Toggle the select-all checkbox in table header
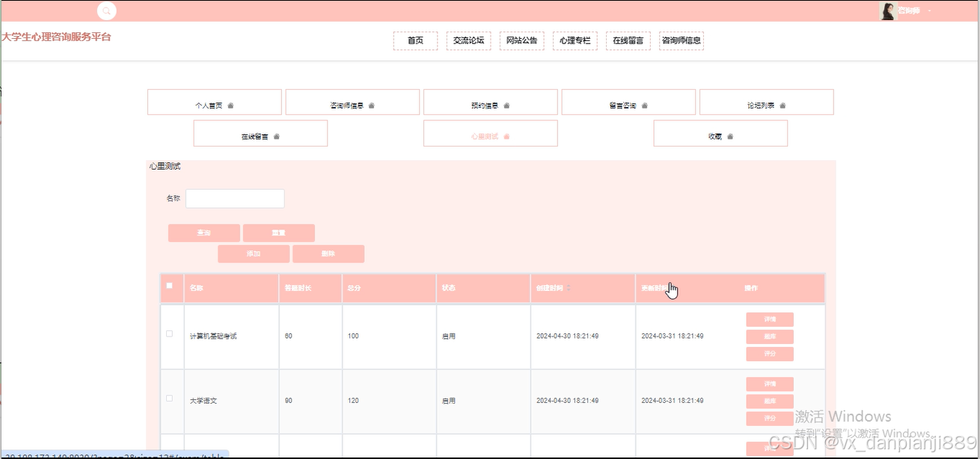Screen dimensions: 980x459 click(x=169, y=286)
